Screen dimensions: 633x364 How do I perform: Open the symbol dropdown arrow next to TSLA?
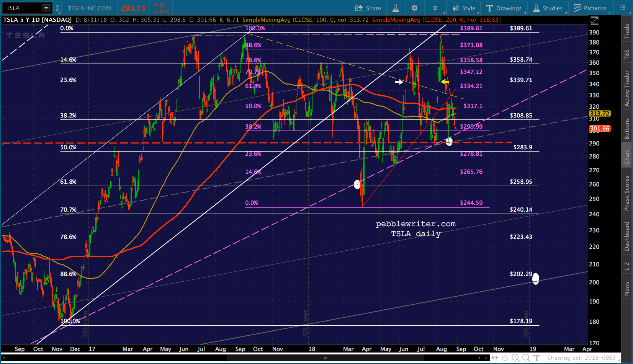46,8
